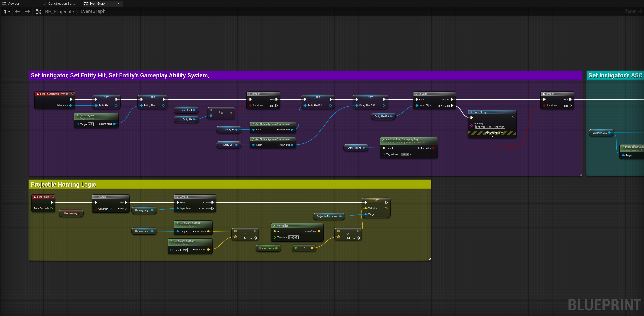Click Add pin on the subtract node
This screenshot has height=316, width=644.
click(x=250, y=238)
